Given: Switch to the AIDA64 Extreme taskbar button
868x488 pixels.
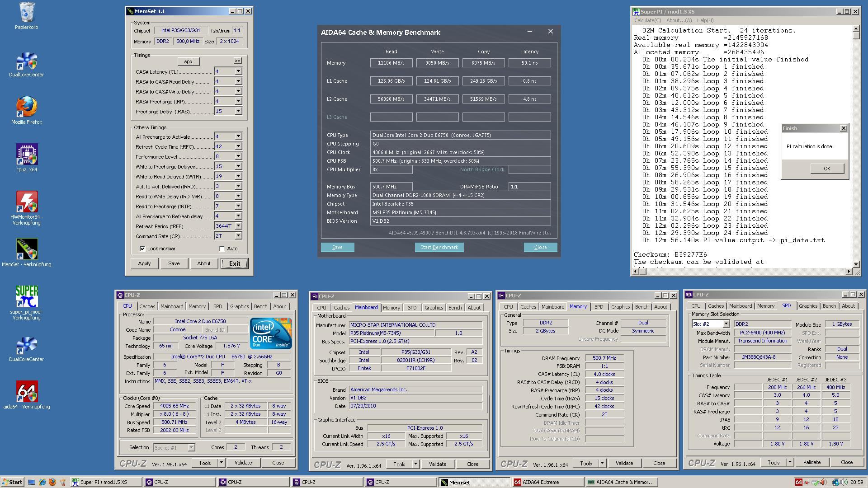Looking at the screenshot, I should click(547, 482).
